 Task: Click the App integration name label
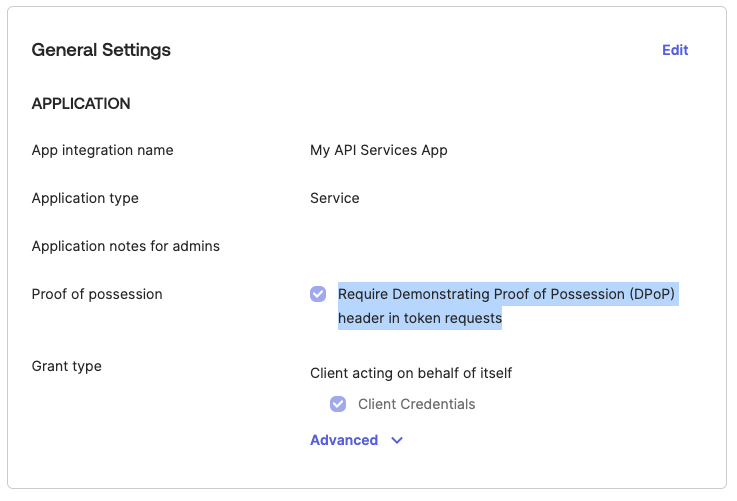click(x=102, y=150)
